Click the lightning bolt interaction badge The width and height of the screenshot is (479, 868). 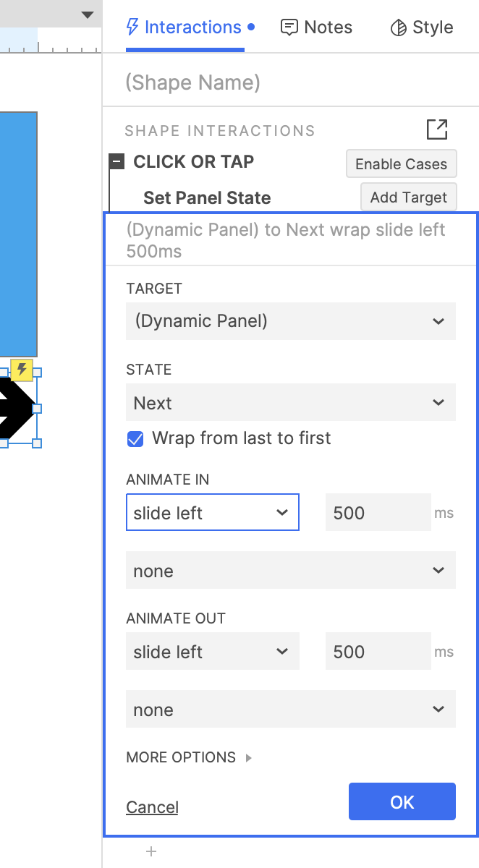coord(22,370)
